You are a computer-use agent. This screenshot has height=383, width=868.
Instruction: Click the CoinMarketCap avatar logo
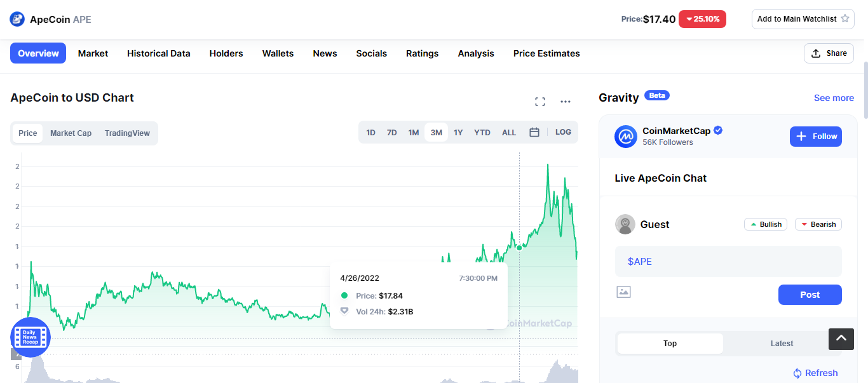click(x=626, y=137)
